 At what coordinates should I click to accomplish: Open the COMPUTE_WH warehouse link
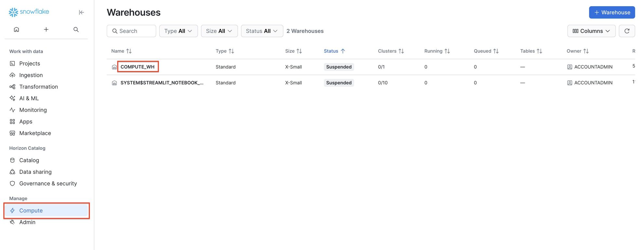[137, 67]
